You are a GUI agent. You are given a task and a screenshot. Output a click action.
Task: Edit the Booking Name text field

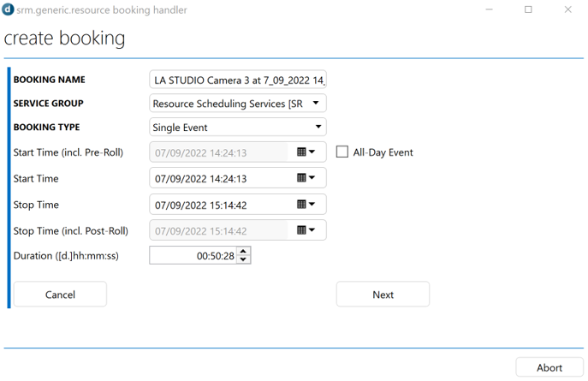[x=238, y=80]
